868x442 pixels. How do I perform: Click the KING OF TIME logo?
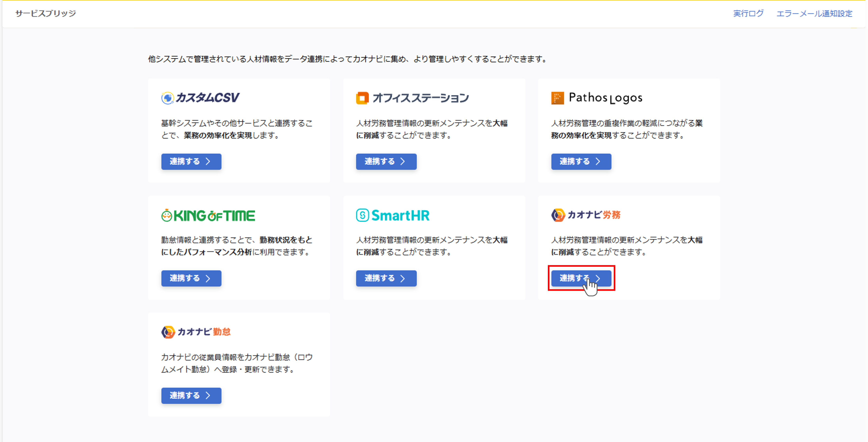pos(208,215)
